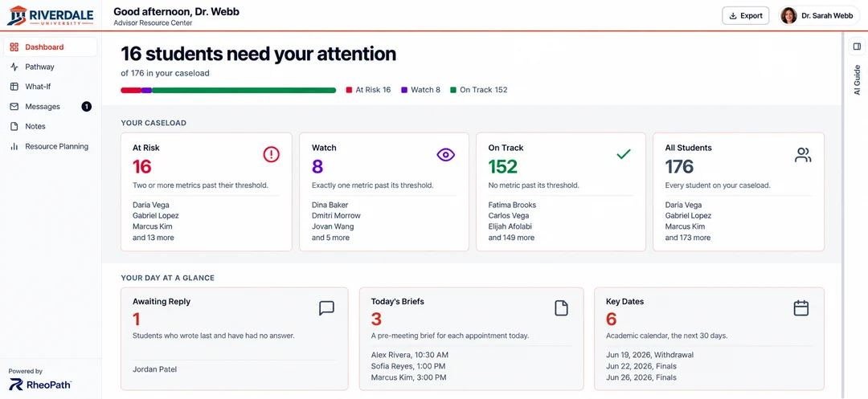The height and width of the screenshot is (399, 868).
Task: Open the Dashboard grid icon in sidebar
Action: pos(14,47)
